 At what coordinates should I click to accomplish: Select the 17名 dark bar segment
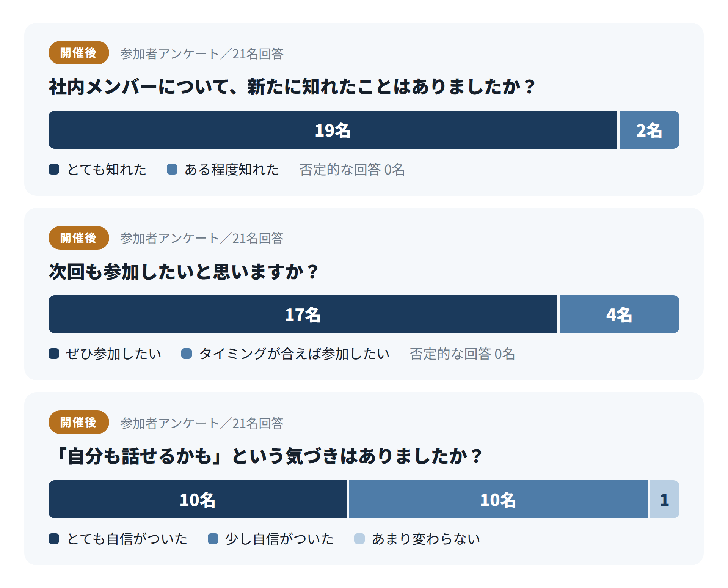pyautogui.click(x=303, y=314)
